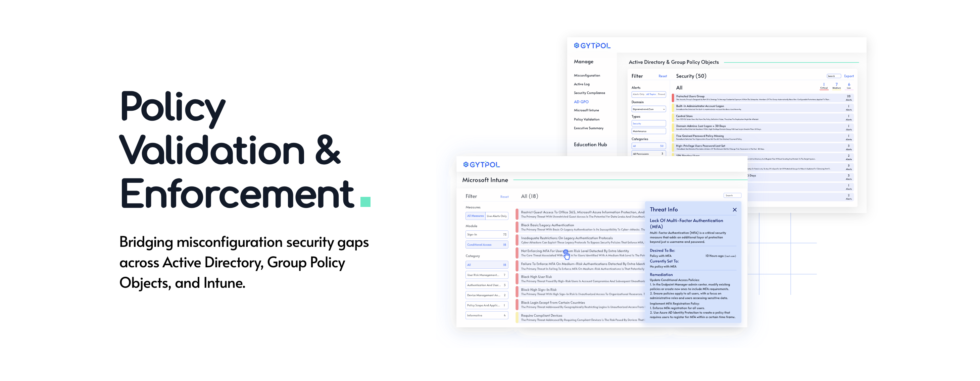The image size is (980, 381).
Task: Select the AD Permissions category filter
Action: click(648, 154)
